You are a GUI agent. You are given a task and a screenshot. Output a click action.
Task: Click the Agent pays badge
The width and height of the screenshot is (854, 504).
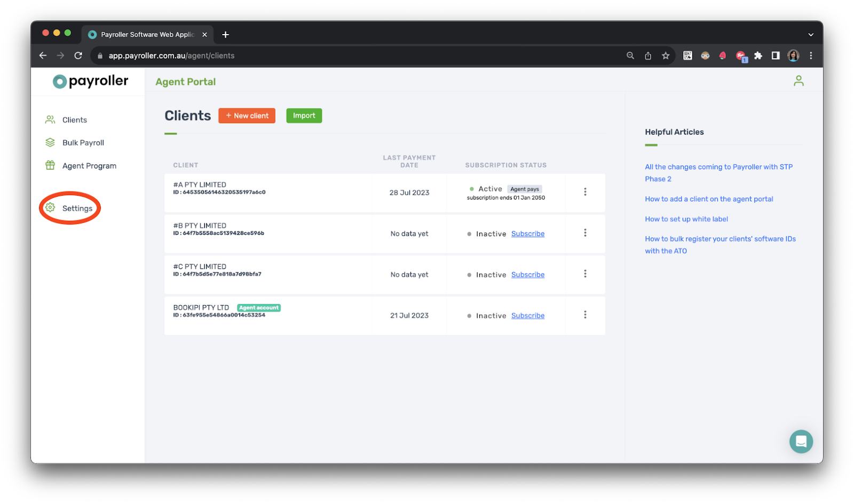[524, 189]
